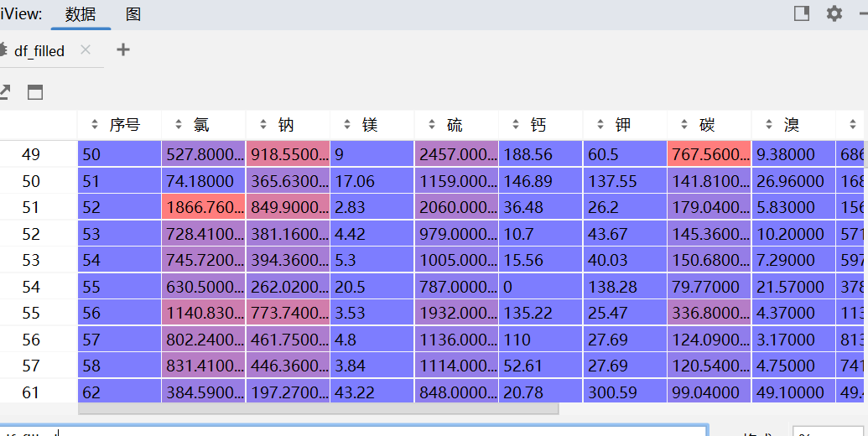Sort by 镁 column header
This screenshot has height=436, width=868.
(x=372, y=125)
